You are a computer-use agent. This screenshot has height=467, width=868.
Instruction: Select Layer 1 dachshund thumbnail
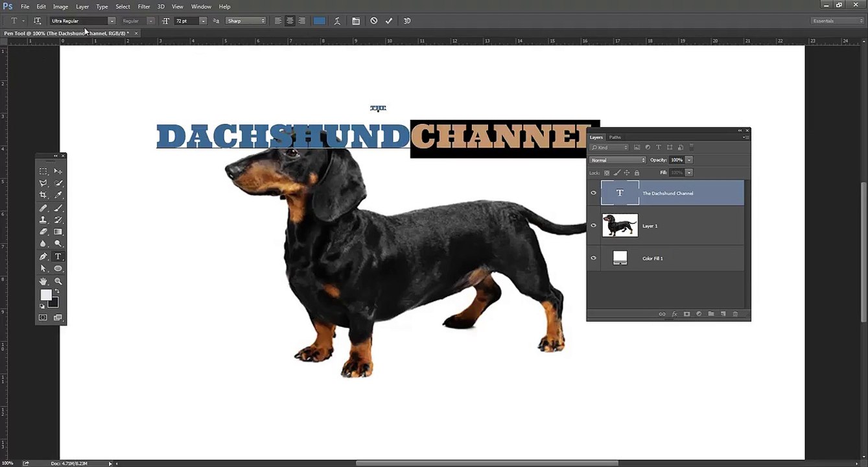pos(620,226)
